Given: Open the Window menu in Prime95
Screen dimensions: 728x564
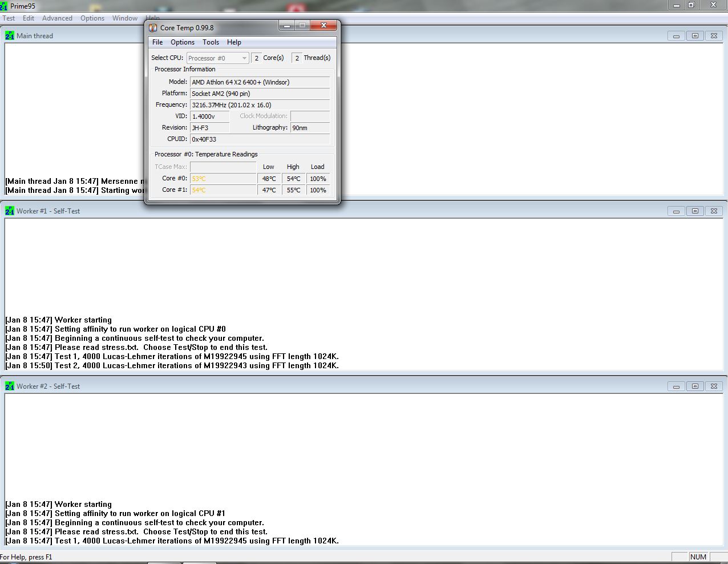Looking at the screenshot, I should (x=125, y=18).
